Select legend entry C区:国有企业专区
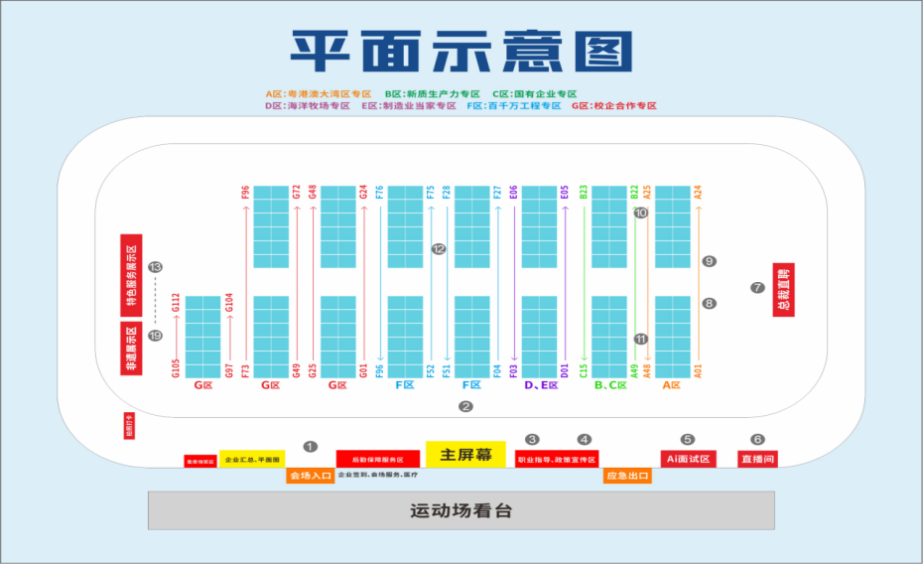 pos(535,93)
